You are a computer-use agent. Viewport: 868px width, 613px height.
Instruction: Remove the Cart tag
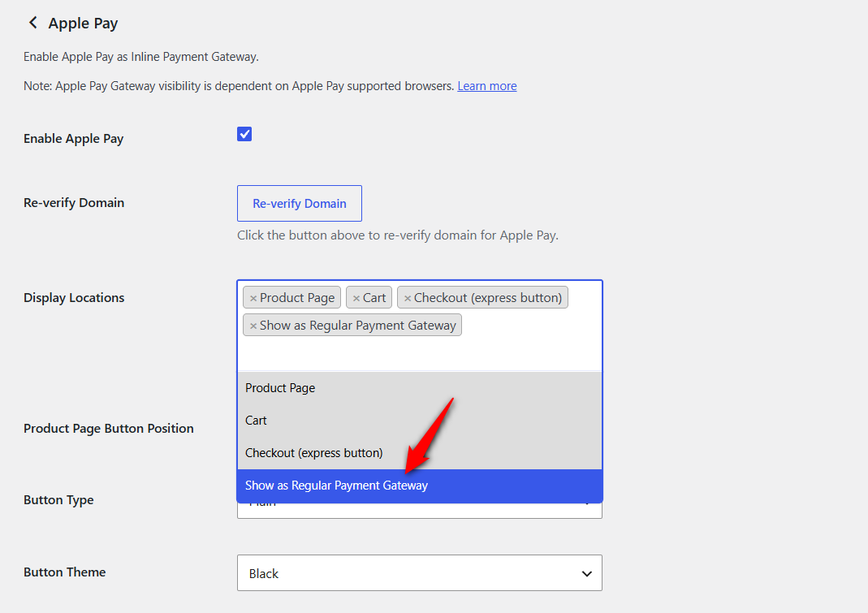(x=356, y=298)
